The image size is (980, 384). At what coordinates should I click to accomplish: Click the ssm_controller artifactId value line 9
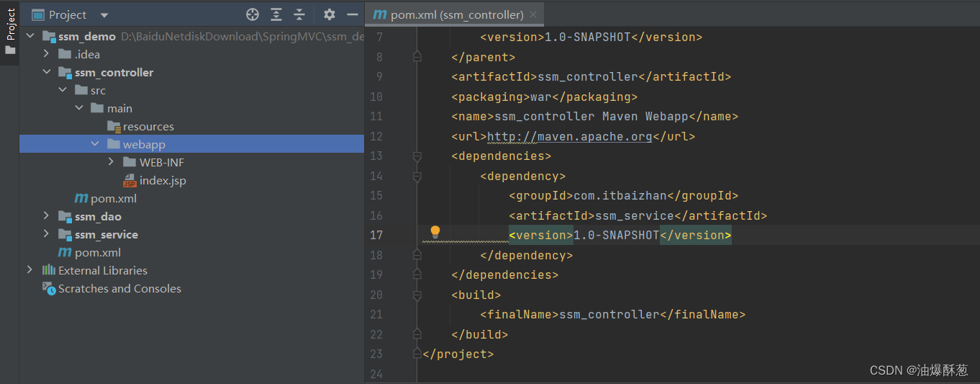click(588, 76)
